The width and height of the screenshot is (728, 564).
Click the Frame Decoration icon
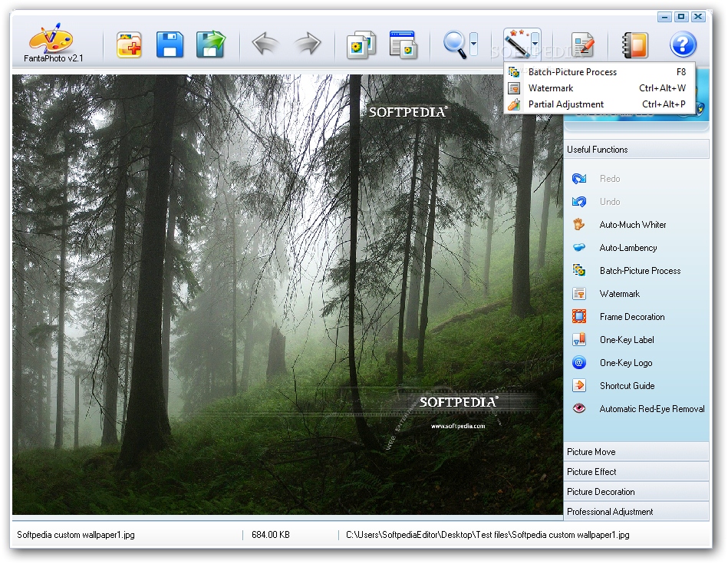coord(579,316)
